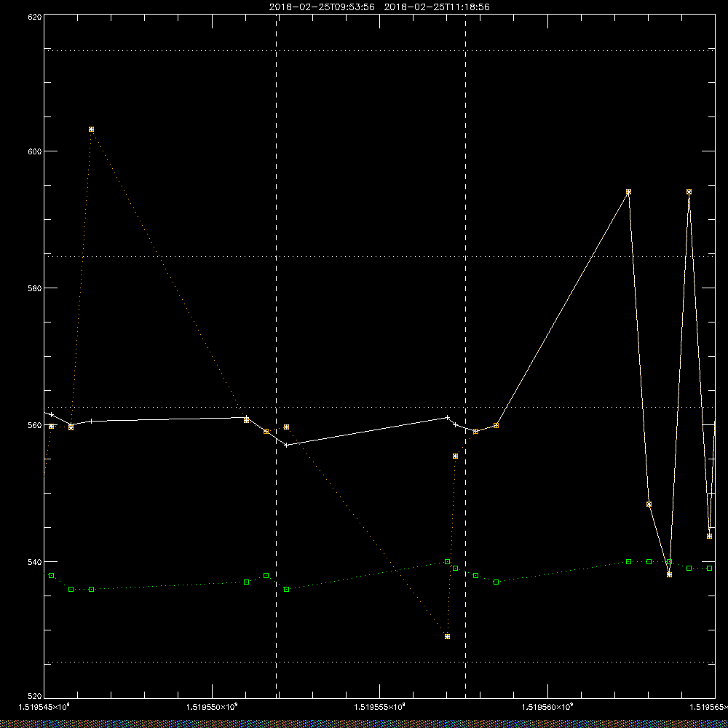The width and height of the screenshot is (728, 728).
Task: Select the orange data point near value 548
Action: (x=649, y=505)
